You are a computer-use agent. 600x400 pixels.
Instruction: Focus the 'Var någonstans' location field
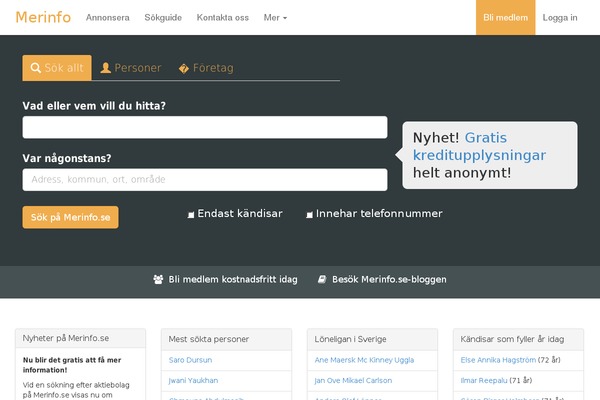point(205,180)
